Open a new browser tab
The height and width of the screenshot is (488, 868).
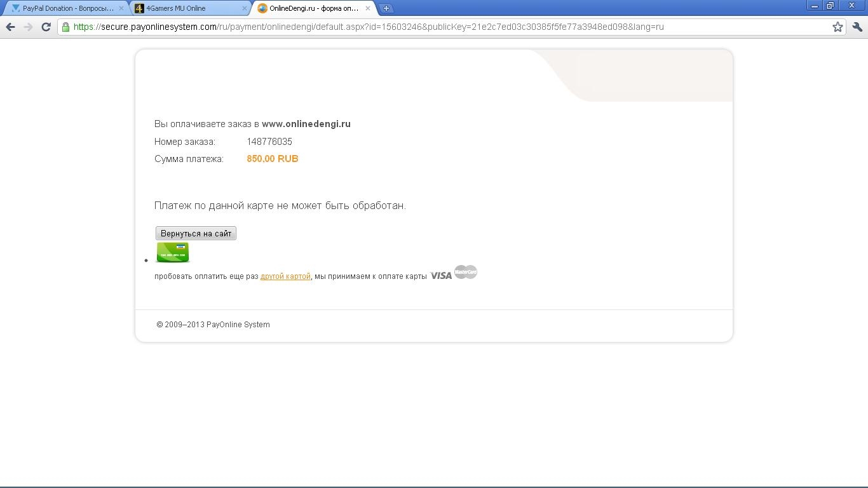pos(386,8)
